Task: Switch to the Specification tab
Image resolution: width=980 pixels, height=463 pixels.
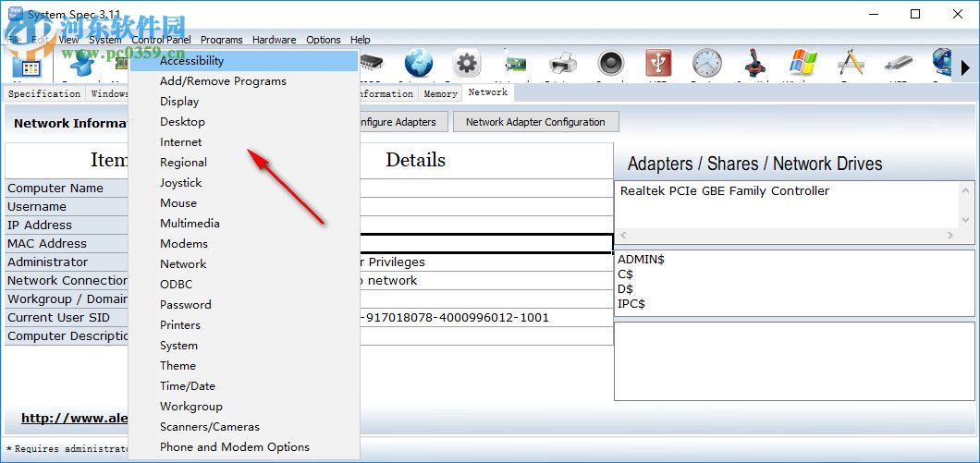Action: (43, 93)
